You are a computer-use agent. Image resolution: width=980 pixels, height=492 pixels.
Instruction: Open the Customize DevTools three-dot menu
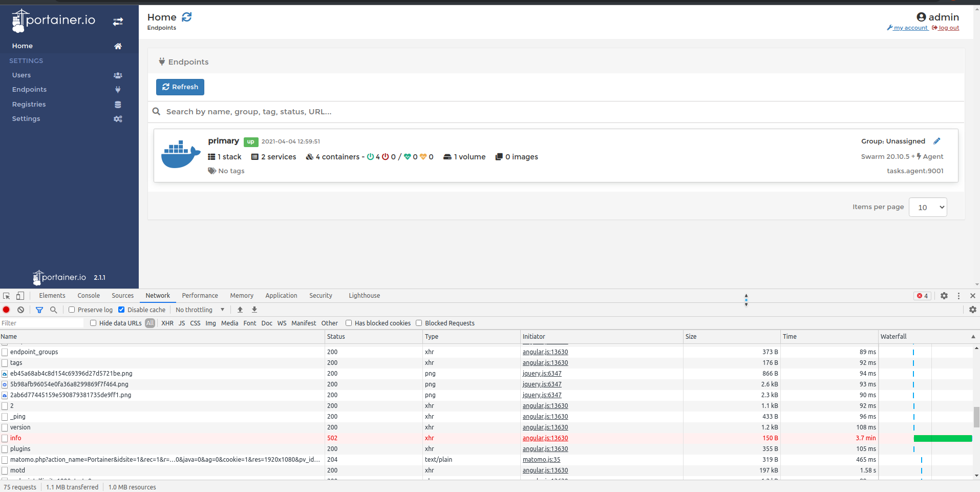[x=958, y=296]
